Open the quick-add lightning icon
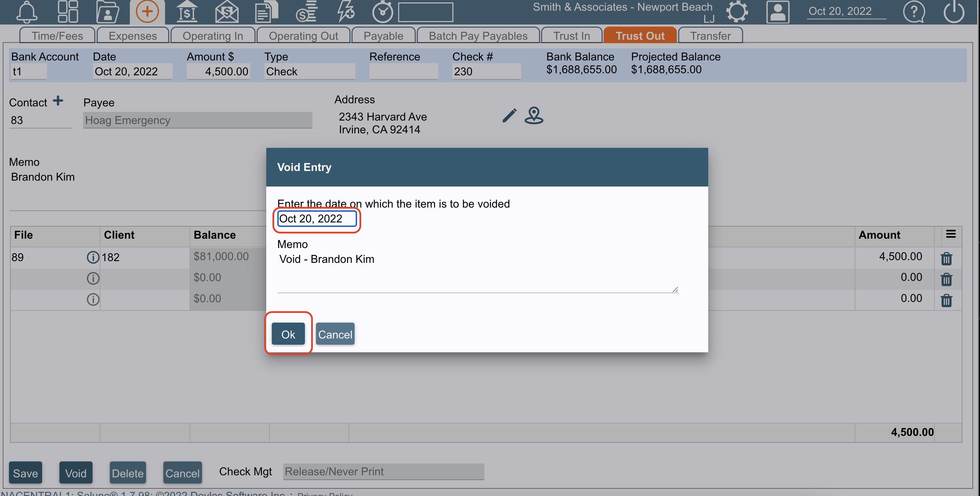This screenshot has width=980, height=496. pos(346,11)
